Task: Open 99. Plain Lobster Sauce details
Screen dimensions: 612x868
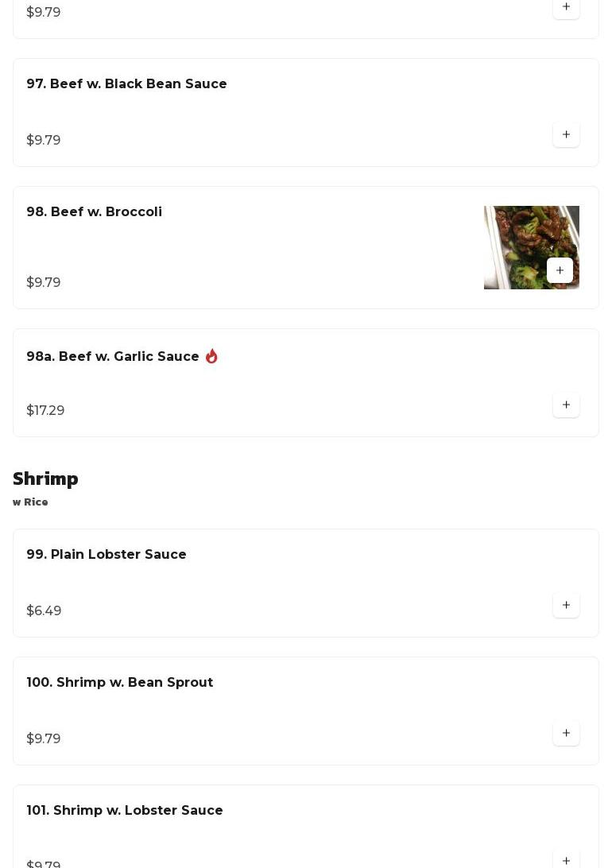Action: point(107,555)
